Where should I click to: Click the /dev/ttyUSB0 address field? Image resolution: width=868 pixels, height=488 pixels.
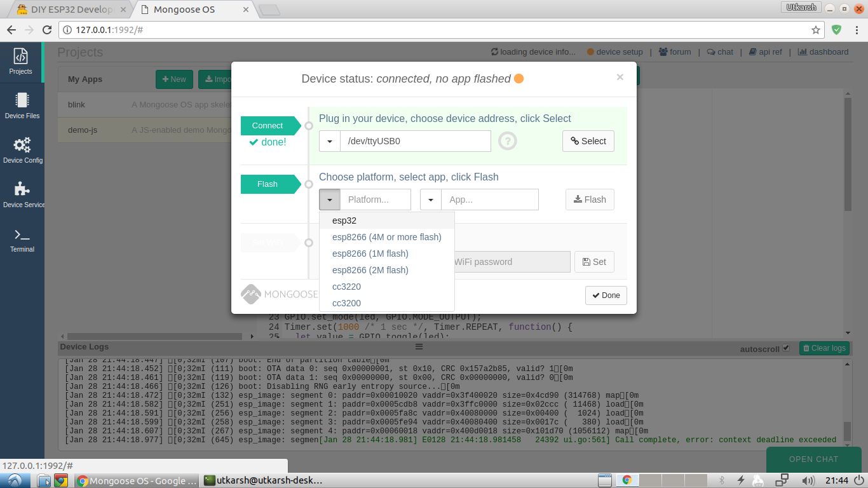click(415, 141)
